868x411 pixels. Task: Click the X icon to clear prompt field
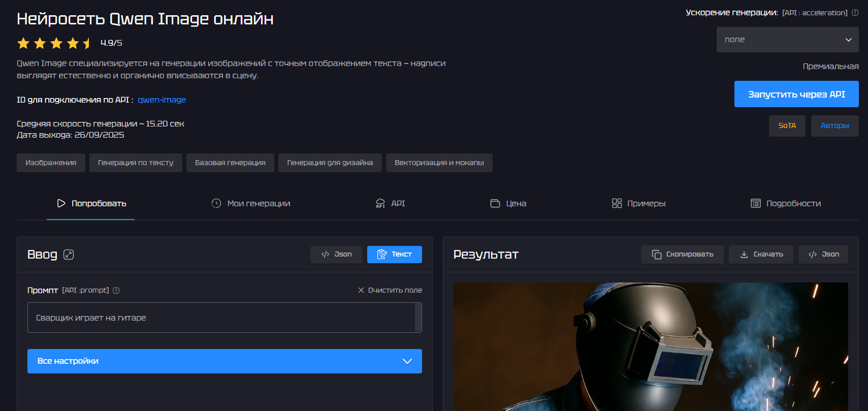coord(361,290)
